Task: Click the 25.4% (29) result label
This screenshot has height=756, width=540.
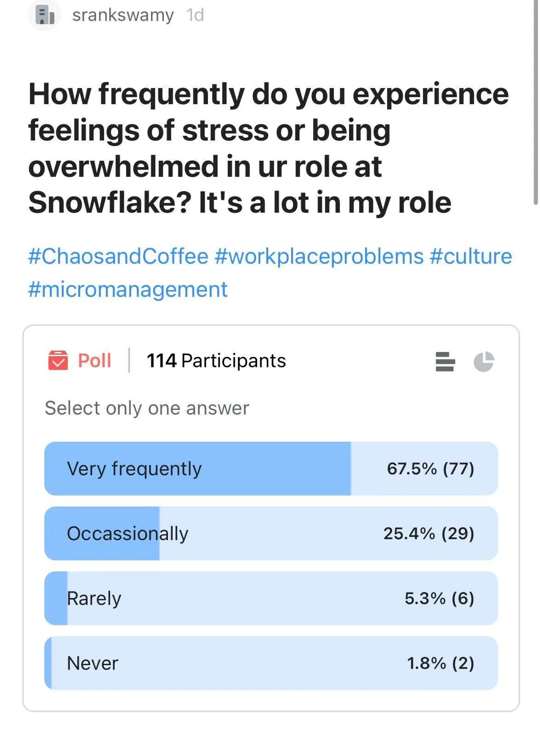Action: coord(428,533)
